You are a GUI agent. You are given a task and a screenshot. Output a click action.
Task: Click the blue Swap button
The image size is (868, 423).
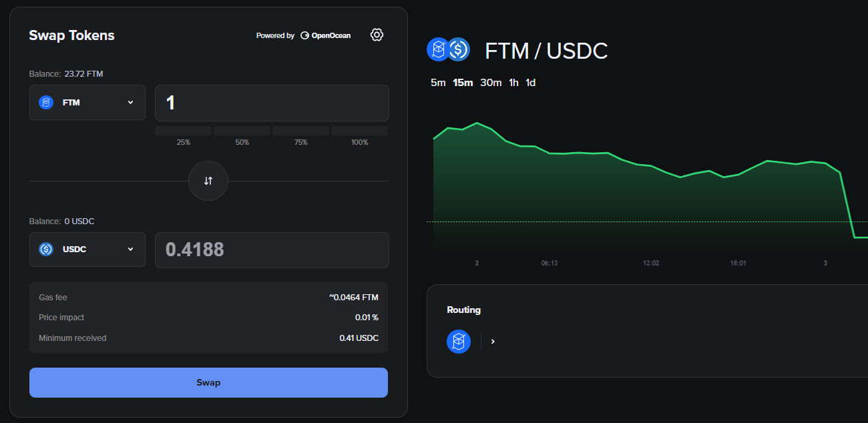pos(208,382)
